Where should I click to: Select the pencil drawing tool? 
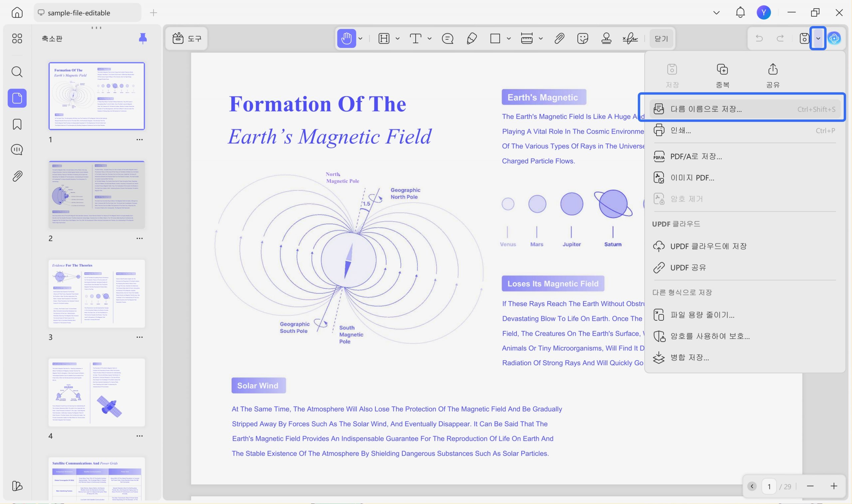[x=472, y=38]
